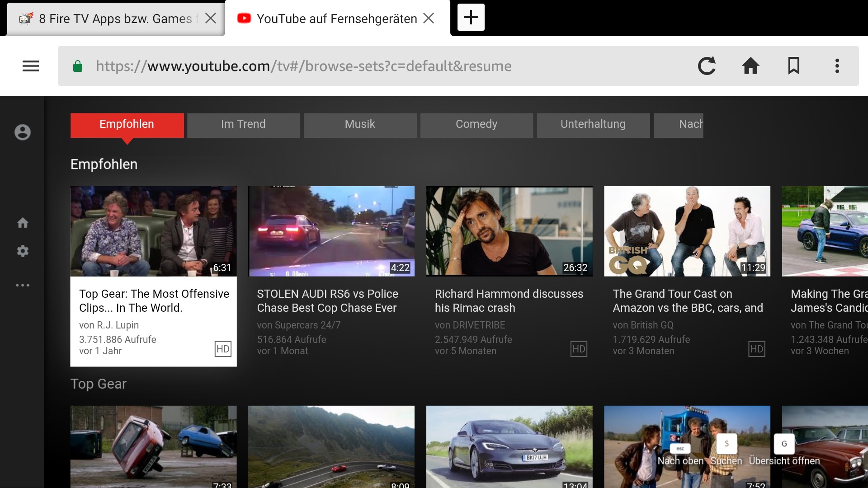
Task: Open the Comedy category
Action: [476, 124]
